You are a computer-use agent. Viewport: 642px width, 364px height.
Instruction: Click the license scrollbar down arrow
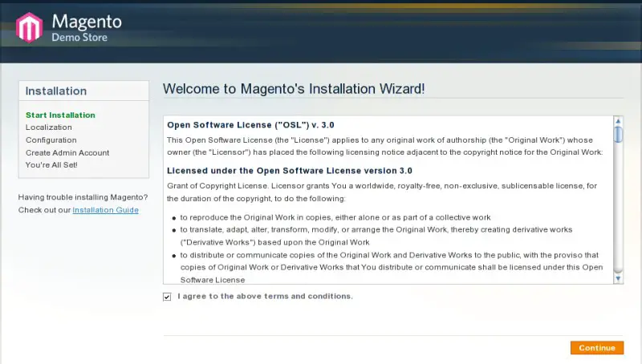(618, 279)
